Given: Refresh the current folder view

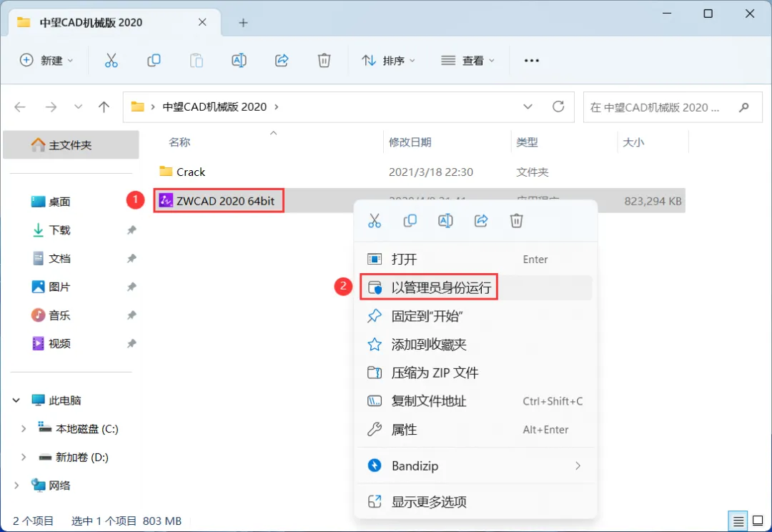Looking at the screenshot, I should click(558, 107).
